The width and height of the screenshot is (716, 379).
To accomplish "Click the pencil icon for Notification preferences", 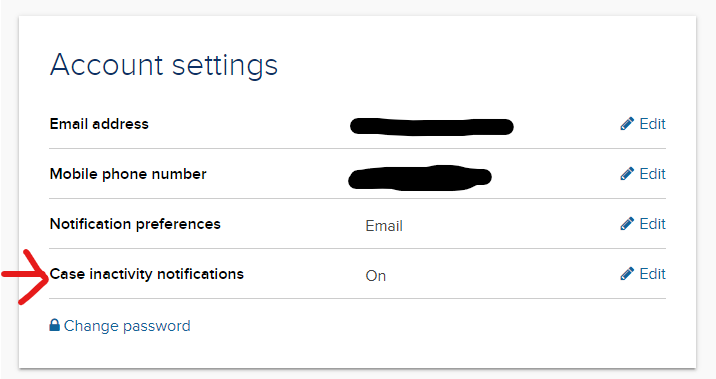I will tap(627, 224).
